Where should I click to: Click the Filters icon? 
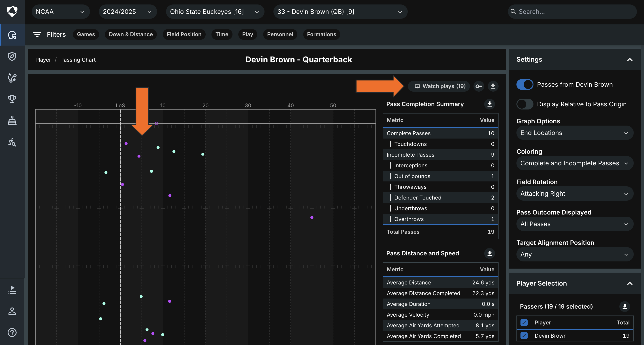37,34
